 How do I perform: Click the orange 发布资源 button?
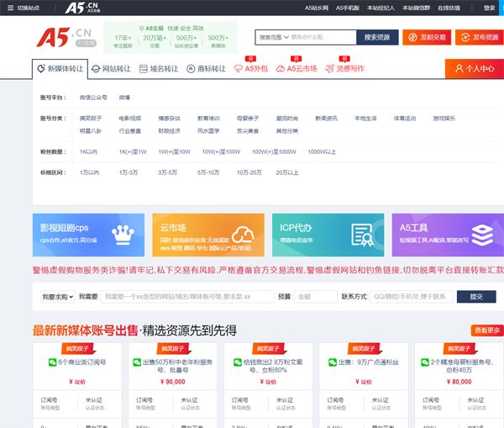480,37
